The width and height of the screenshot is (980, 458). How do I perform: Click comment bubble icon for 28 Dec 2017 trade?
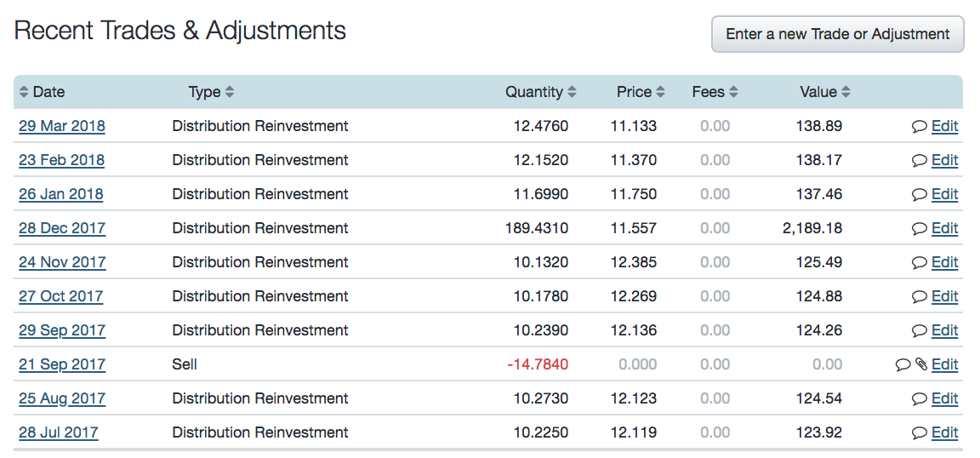point(919,229)
